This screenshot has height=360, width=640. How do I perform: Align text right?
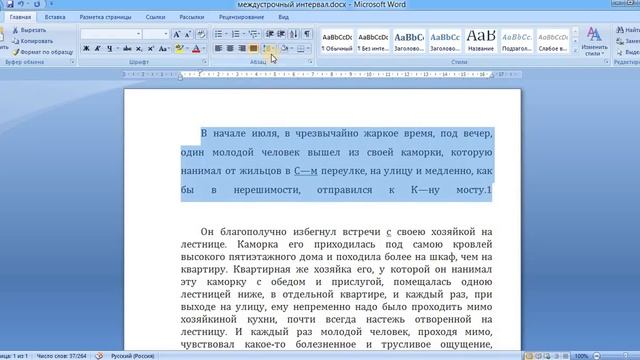coord(242,49)
